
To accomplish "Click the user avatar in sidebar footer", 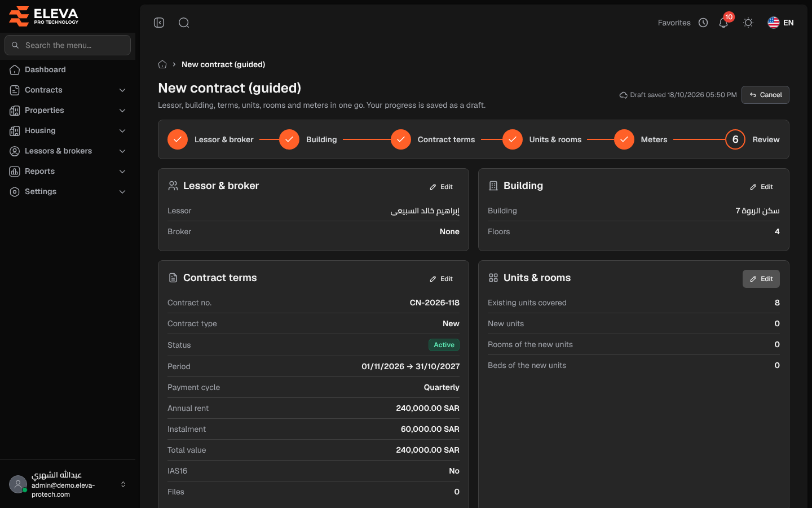I will tap(18, 484).
